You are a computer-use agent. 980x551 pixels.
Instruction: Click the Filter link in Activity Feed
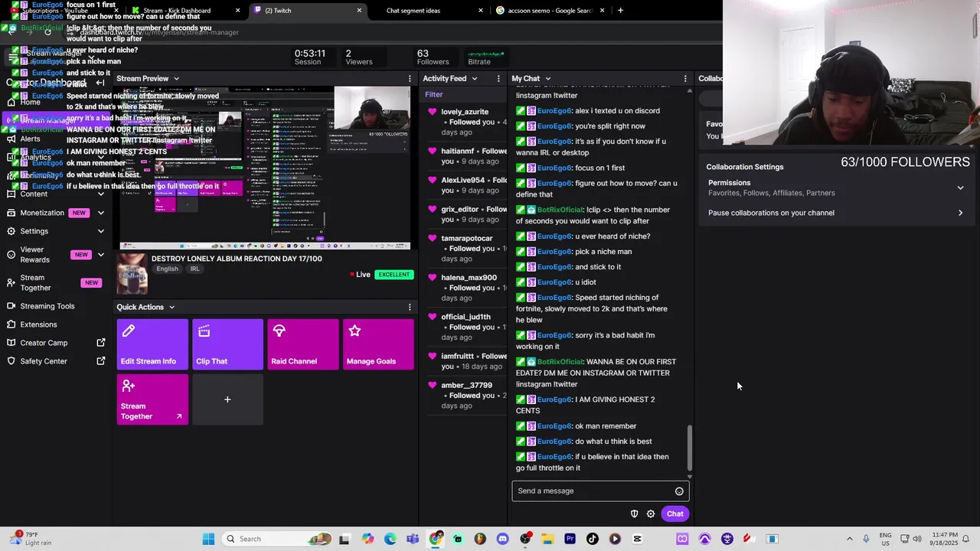click(433, 94)
